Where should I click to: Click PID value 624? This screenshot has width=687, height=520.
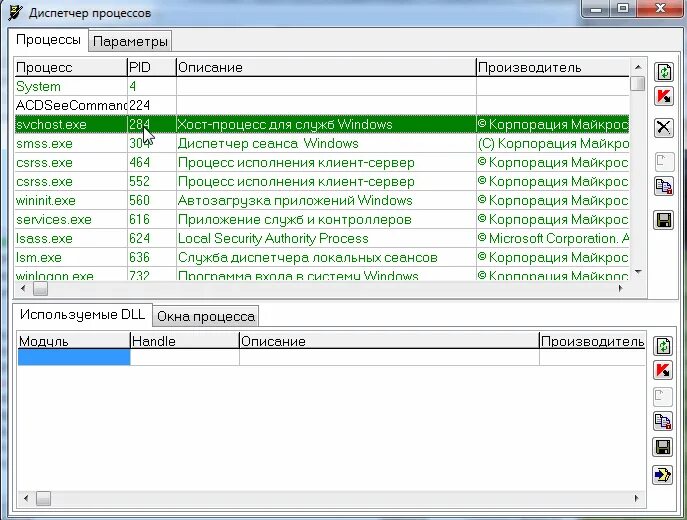pos(139,238)
